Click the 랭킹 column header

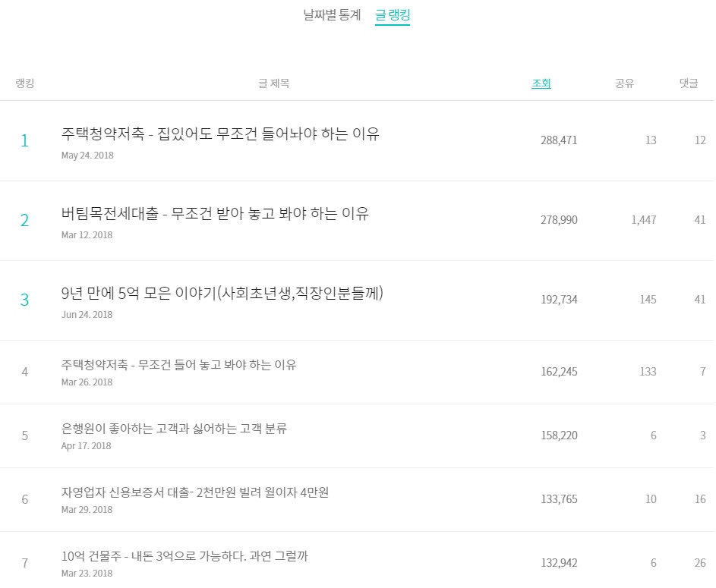tap(24, 83)
